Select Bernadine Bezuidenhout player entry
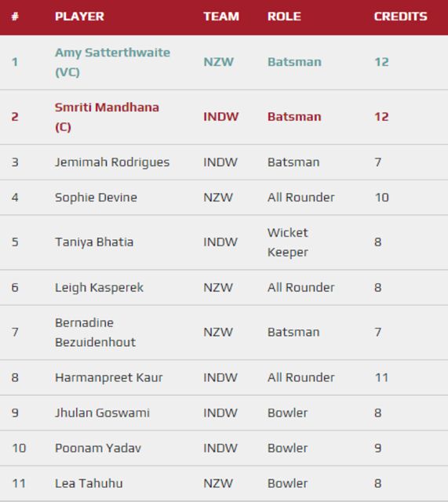This screenshot has width=448, height=502. [x=95, y=333]
